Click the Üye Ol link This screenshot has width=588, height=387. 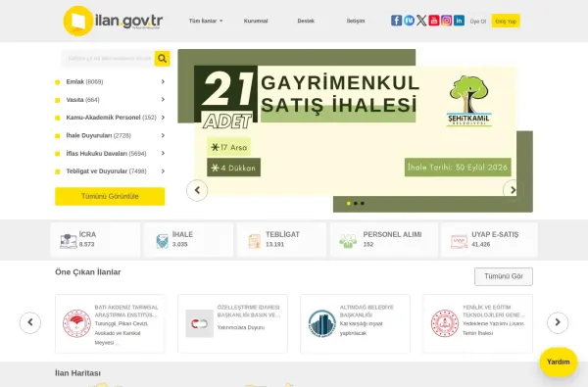click(x=478, y=22)
